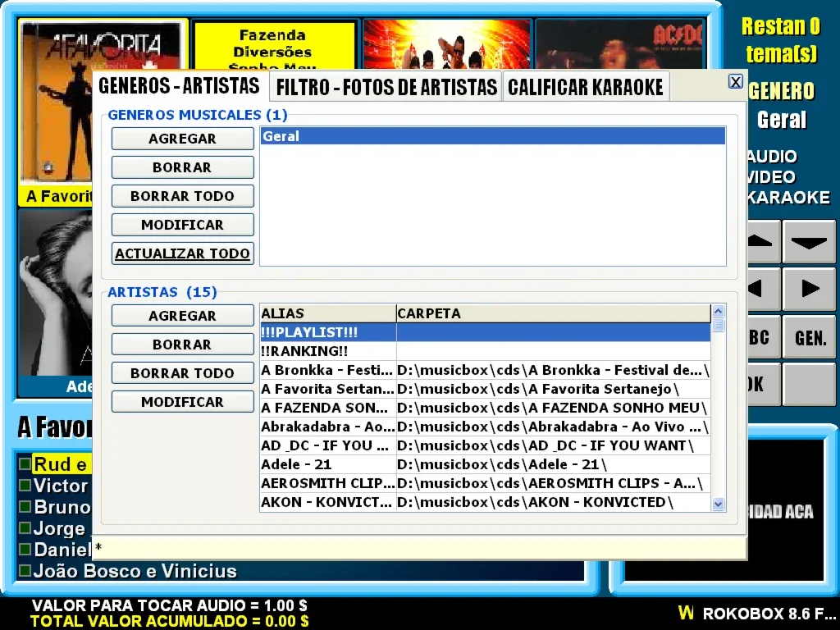
Task: Open the FILTRO - FOTOS DE ARTISTAS tab
Action: pyautogui.click(x=386, y=87)
